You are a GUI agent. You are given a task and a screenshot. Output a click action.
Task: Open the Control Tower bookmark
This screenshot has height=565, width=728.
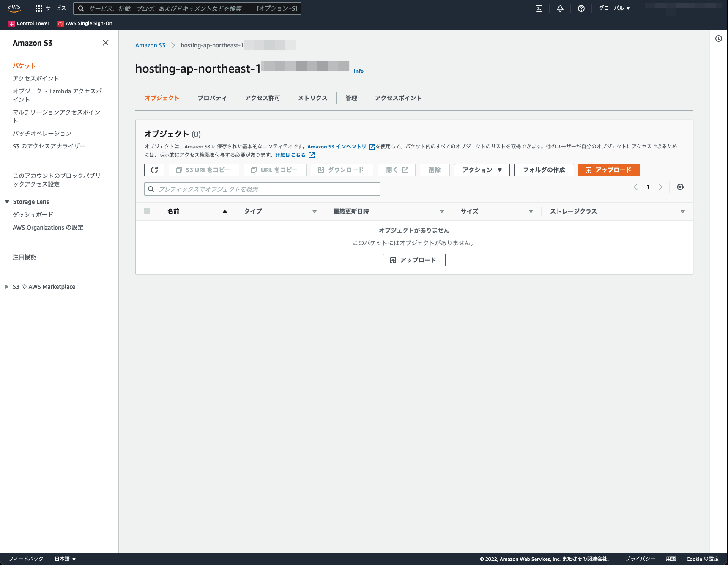pos(29,24)
